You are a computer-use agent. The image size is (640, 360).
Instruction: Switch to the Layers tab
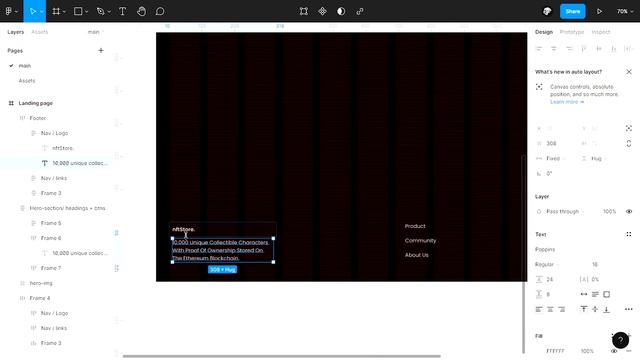[16, 32]
